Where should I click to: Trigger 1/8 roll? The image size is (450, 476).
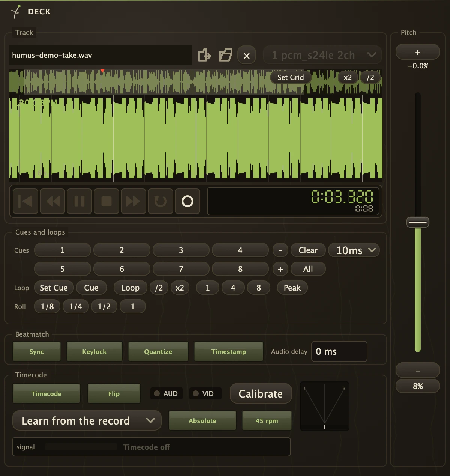[x=47, y=307]
